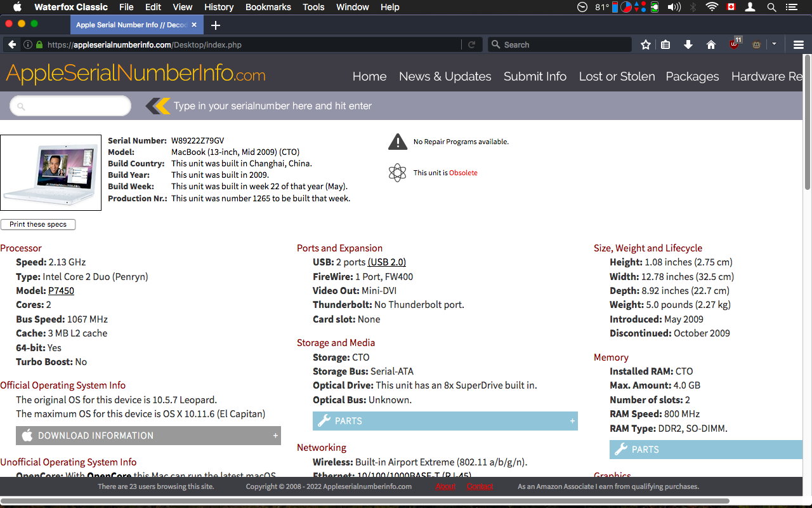Open the File menu
Viewport: 812px width, 508px height.
[x=126, y=7]
